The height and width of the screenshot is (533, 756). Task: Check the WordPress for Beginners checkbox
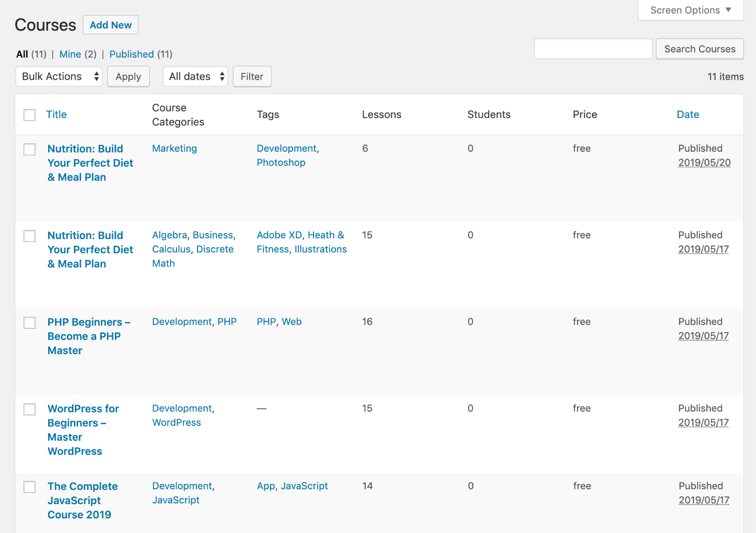point(29,409)
